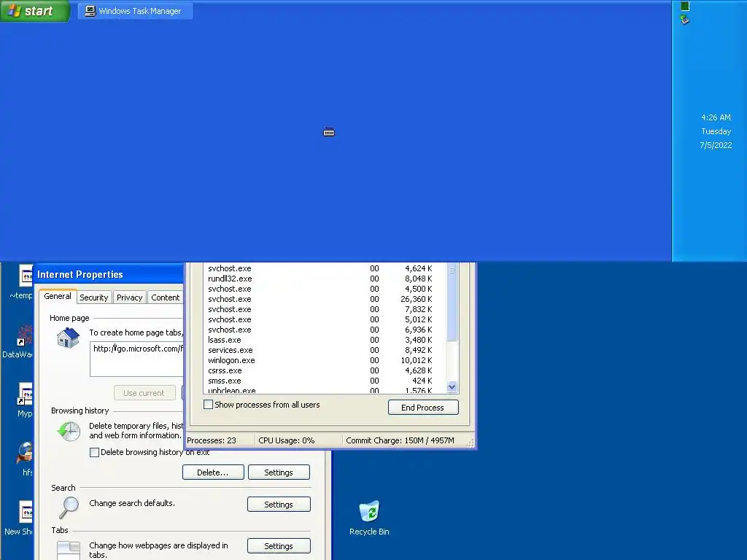Select the ~temp desktop shortcut icon

(x=22, y=283)
